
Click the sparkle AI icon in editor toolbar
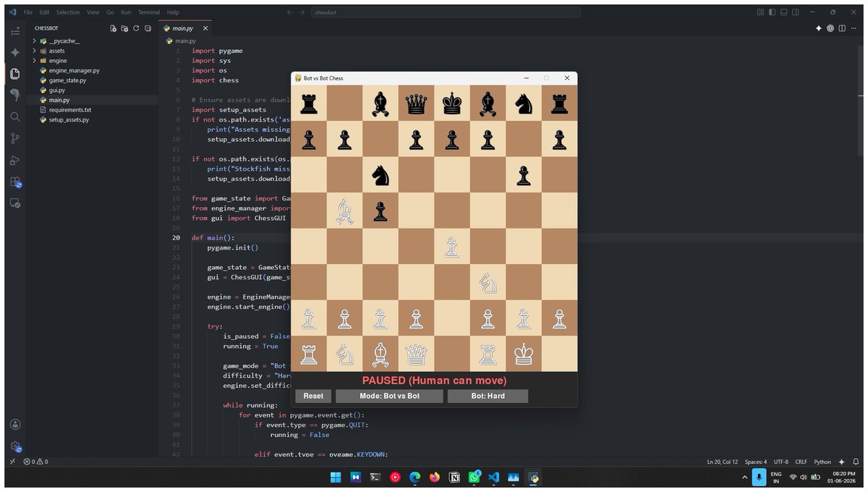(x=819, y=28)
